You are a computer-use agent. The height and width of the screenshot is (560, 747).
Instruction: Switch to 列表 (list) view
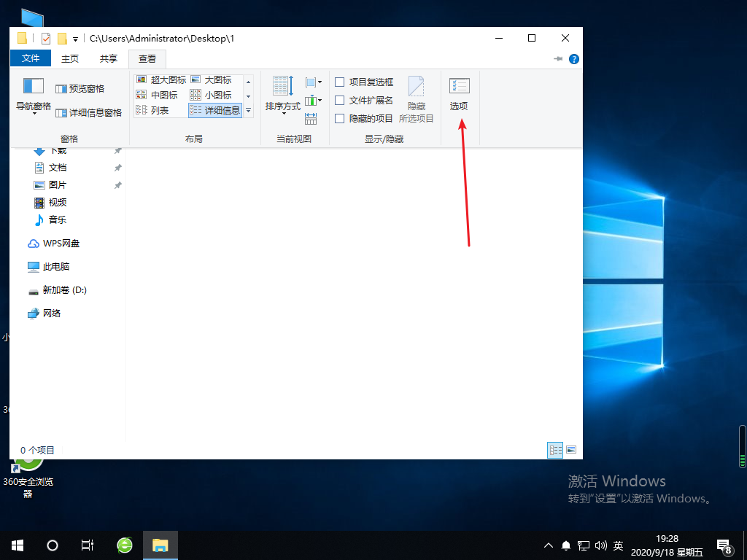pos(159,110)
